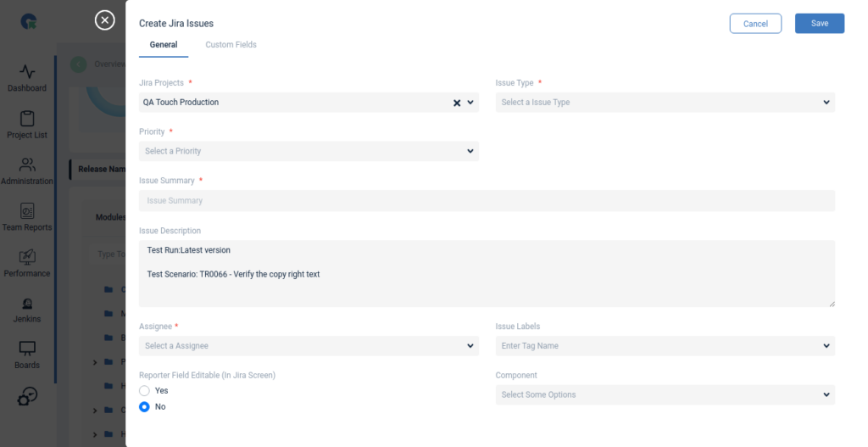Close the Create Jira Issues panel
Viewport: 868px width, 447px height.
click(104, 20)
